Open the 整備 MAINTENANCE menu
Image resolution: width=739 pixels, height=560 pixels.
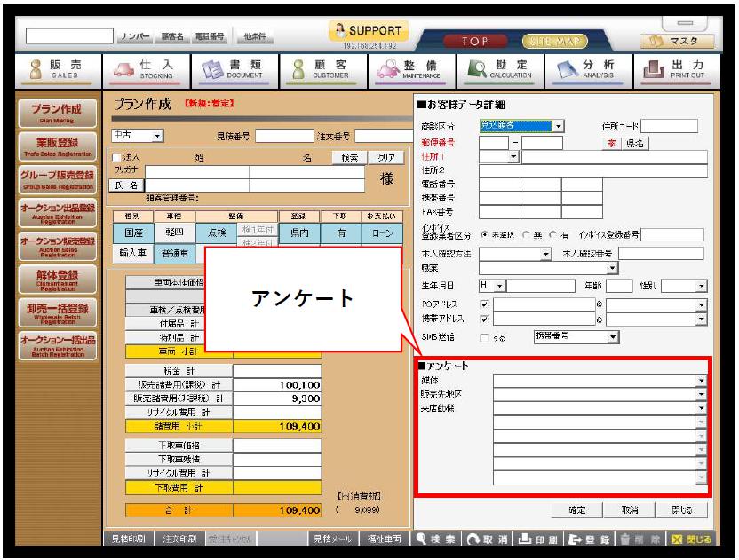tap(412, 70)
